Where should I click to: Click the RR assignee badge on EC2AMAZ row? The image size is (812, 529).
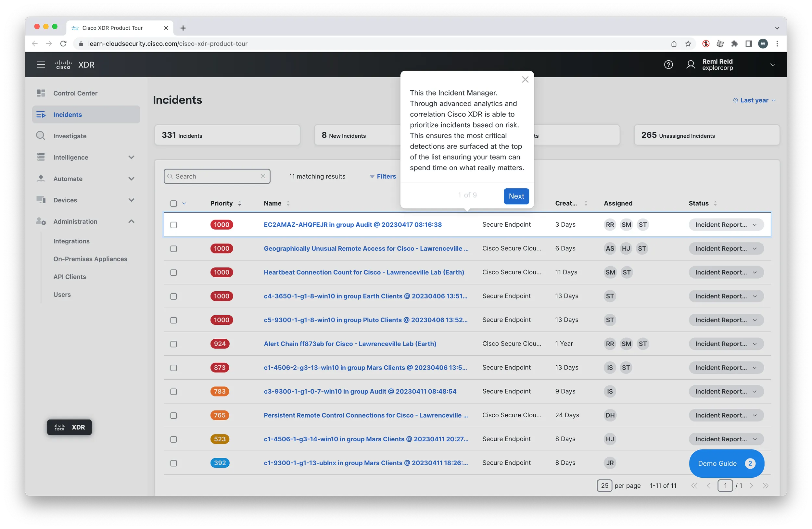tap(610, 225)
